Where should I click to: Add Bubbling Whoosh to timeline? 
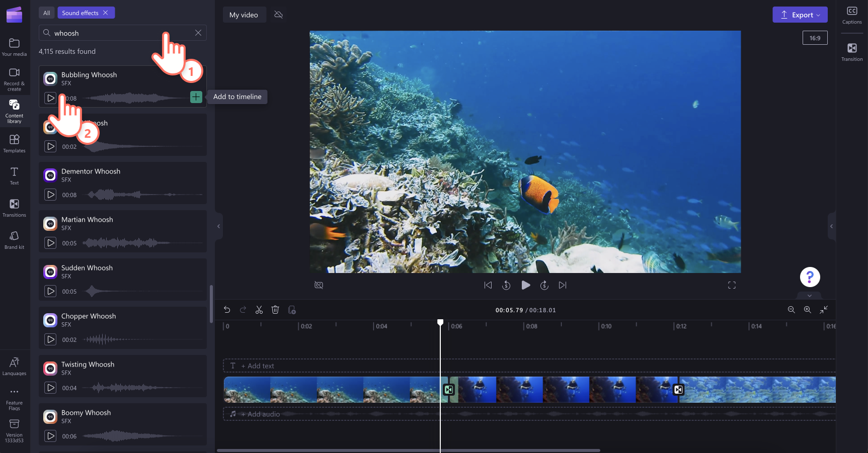pyautogui.click(x=196, y=97)
